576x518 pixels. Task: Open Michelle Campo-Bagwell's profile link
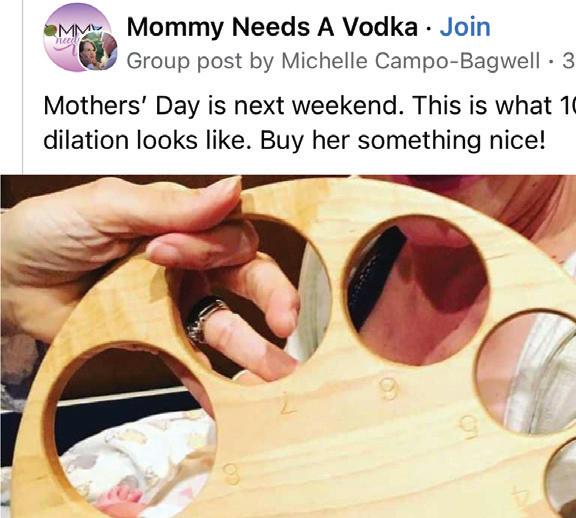[x=410, y=61]
